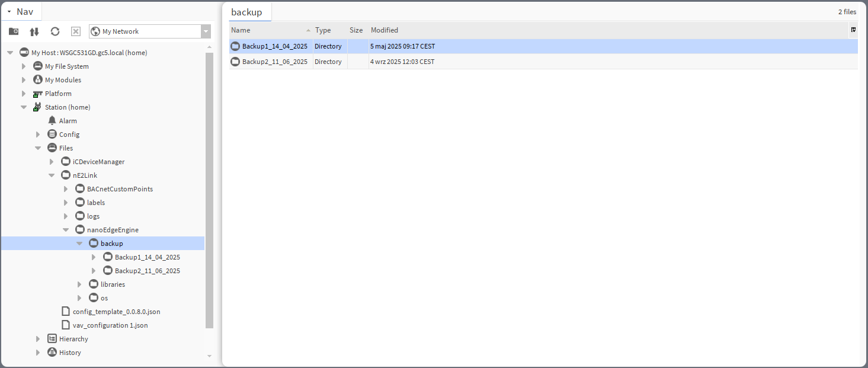
Task: Click the new folder icon in Nav toolbar
Action: point(14,31)
